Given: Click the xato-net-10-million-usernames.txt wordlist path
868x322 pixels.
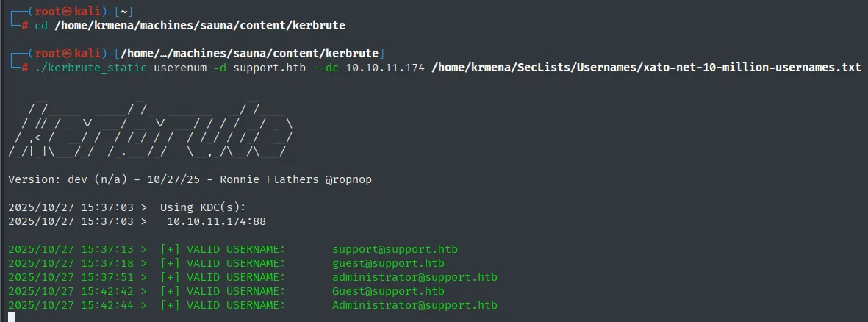Looking at the screenshot, I should [x=646, y=68].
